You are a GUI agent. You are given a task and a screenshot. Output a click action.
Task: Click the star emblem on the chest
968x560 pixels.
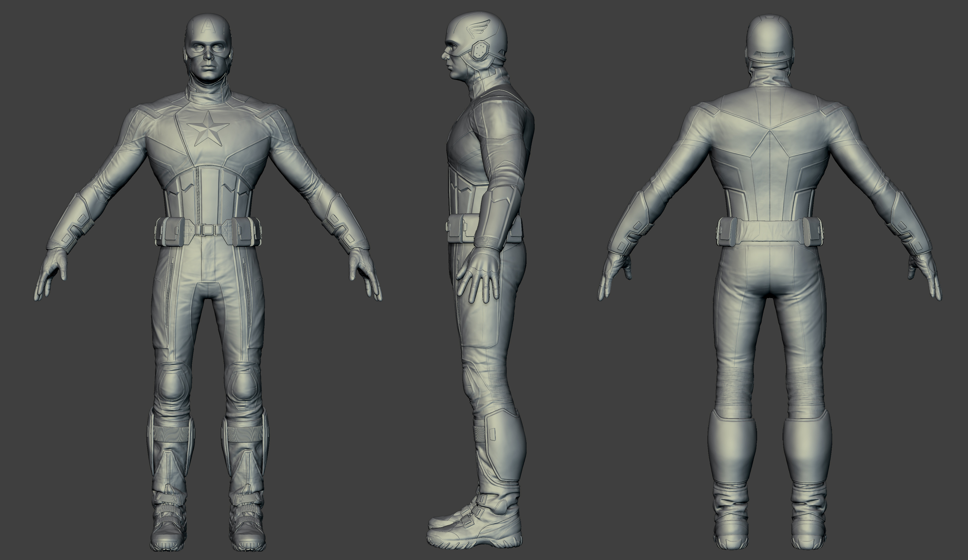pos(208,129)
